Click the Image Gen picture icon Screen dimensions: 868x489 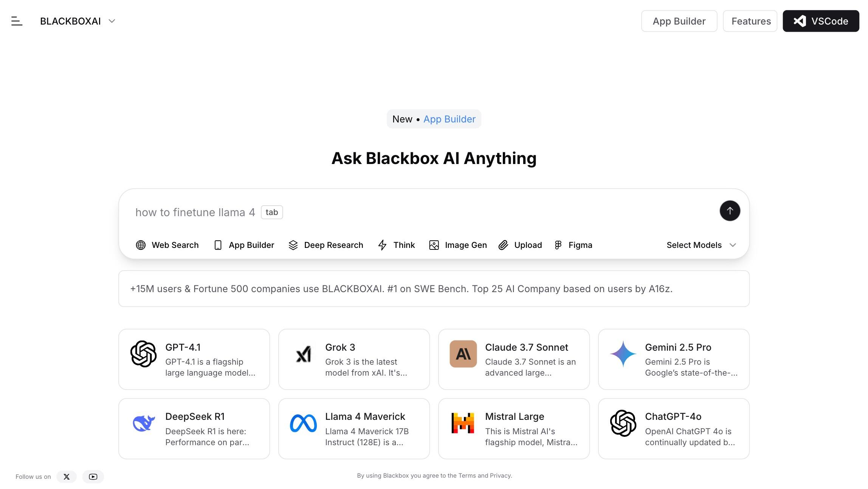pyautogui.click(x=434, y=245)
